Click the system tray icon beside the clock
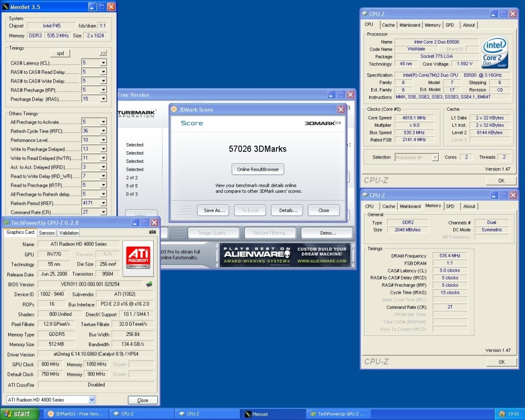The height and width of the screenshot is (420, 525). (501, 414)
